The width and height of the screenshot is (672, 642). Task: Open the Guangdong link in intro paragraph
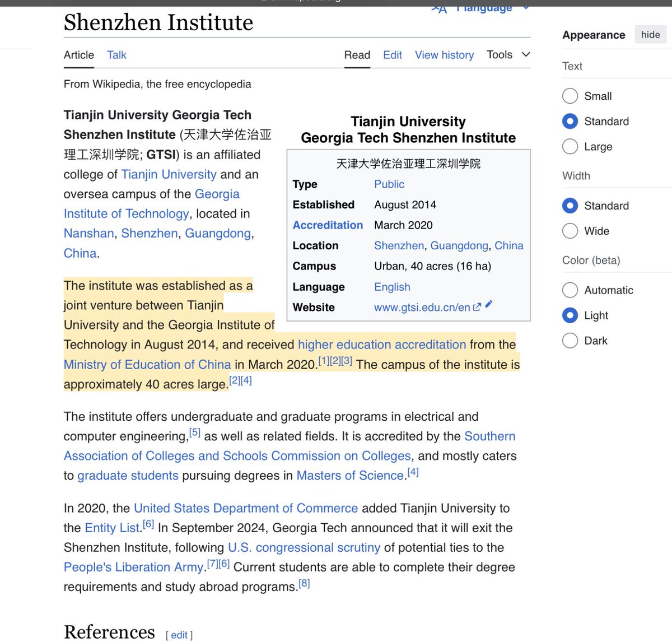218,233
